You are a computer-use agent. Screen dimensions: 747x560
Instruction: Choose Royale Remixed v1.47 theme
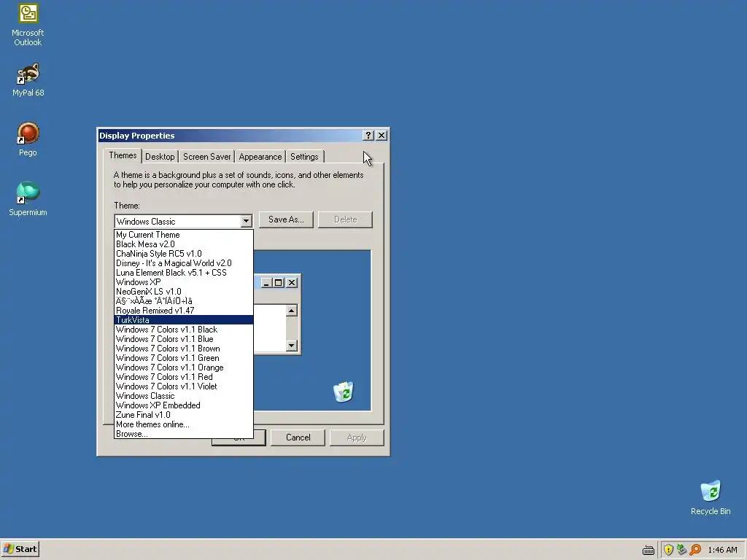click(x=183, y=311)
